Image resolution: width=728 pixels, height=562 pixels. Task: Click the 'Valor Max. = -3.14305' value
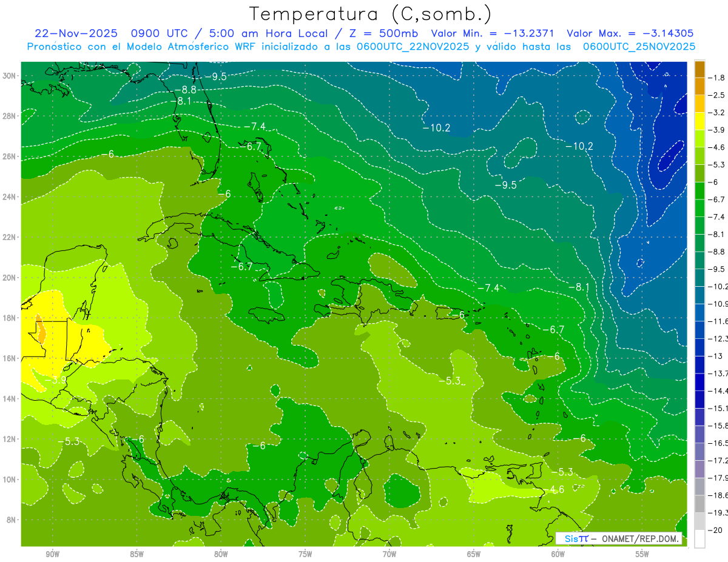tap(630, 33)
